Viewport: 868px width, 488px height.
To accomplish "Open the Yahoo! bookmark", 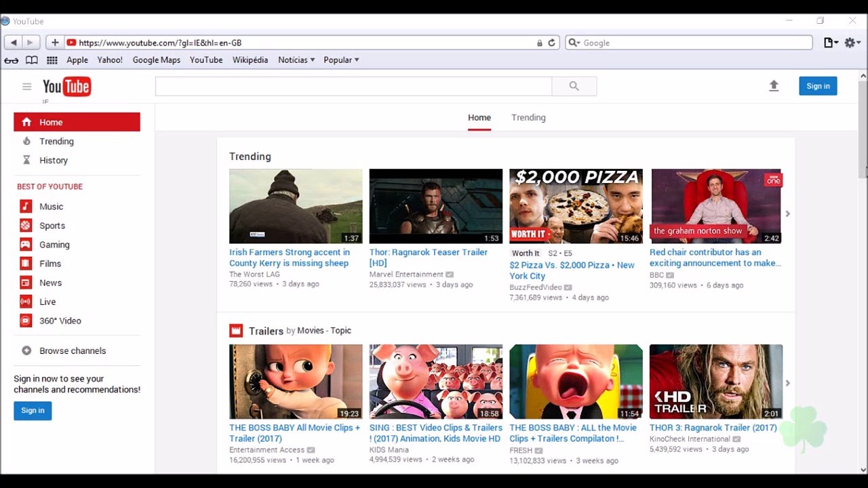I will pyautogui.click(x=110, y=60).
